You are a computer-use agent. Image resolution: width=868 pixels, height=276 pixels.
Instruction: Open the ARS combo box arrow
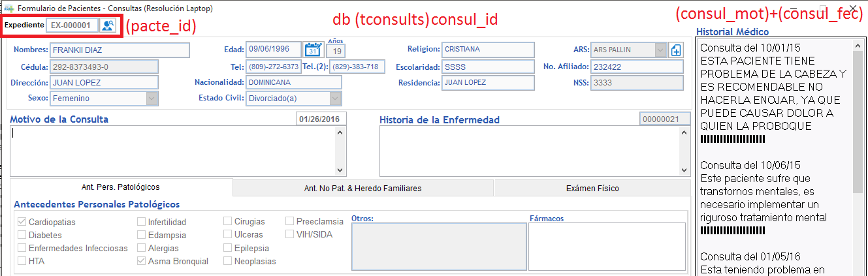point(660,50)
